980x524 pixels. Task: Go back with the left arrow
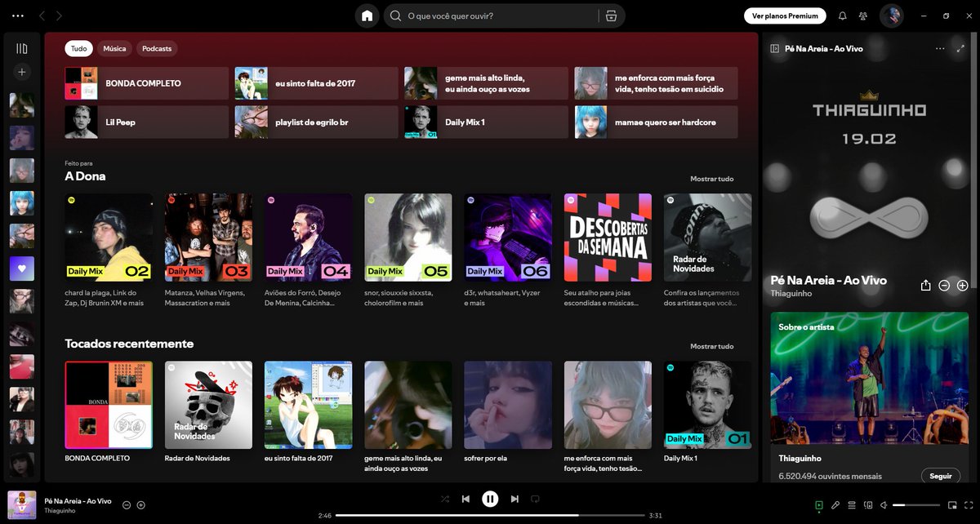tap(42, 16)
